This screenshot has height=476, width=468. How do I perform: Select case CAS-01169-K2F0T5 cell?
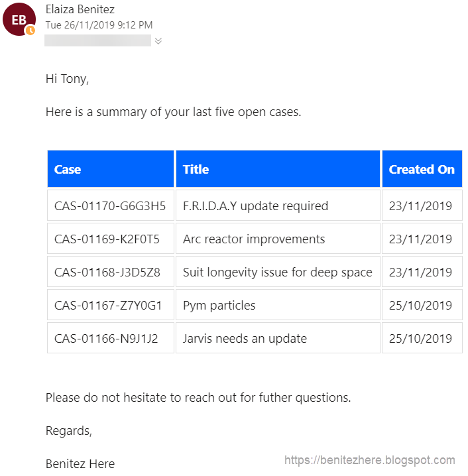pos(111,239)
